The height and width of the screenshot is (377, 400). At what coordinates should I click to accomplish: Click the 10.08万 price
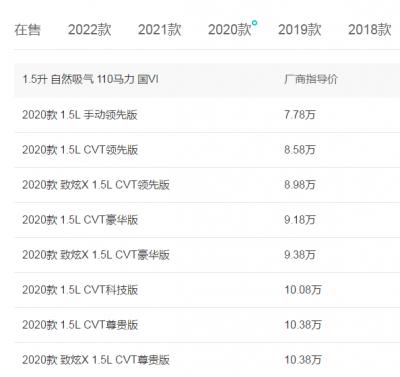click(x=303, y=290)
